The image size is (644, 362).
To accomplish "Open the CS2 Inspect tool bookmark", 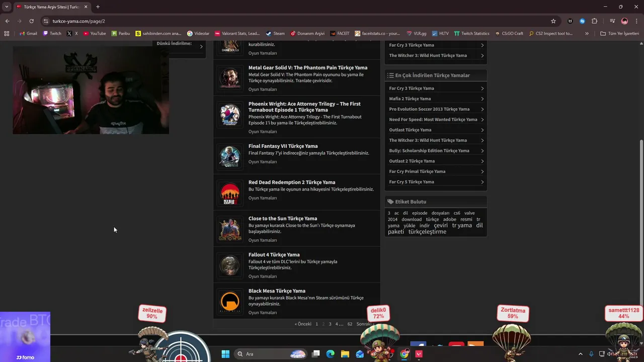I will pyautogui.click(x=551, y=33).
